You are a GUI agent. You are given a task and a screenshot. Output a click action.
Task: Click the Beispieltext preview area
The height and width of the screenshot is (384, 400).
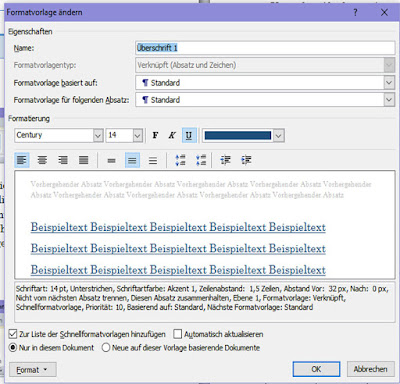(205, 225)
